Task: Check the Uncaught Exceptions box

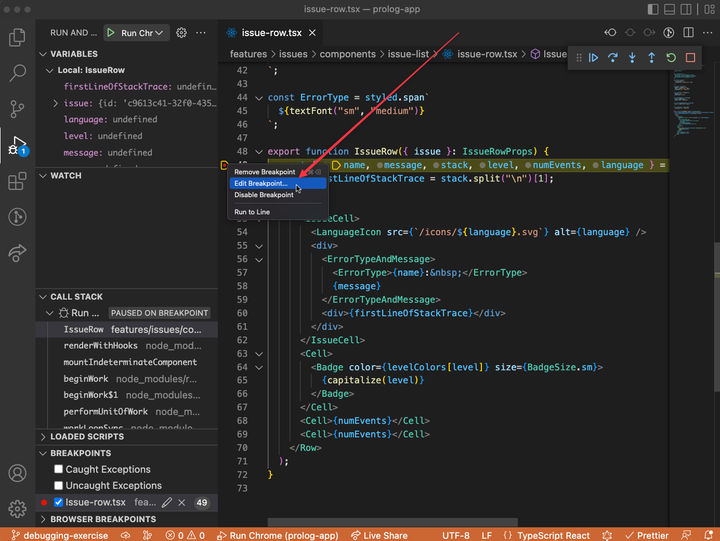Action: [59, 485]
